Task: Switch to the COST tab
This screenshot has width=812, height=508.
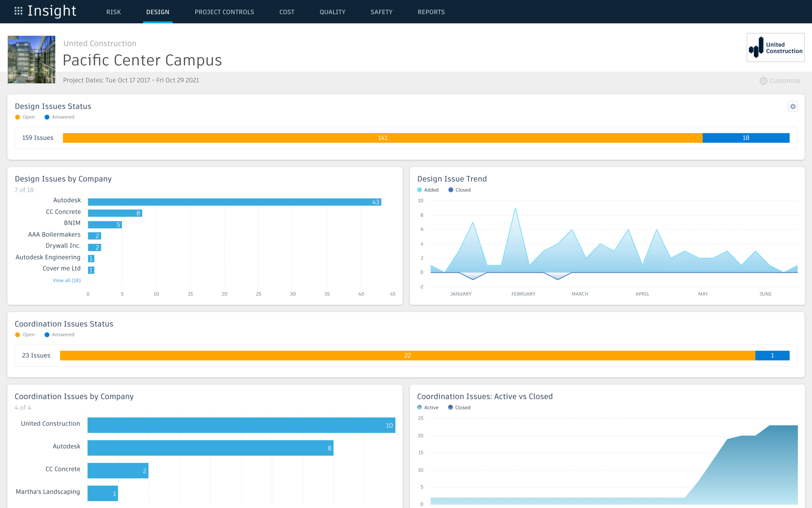Action: pos(287,12)
